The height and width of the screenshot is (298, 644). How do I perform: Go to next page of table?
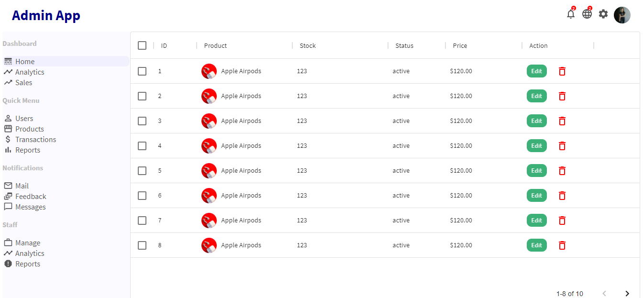627,294
